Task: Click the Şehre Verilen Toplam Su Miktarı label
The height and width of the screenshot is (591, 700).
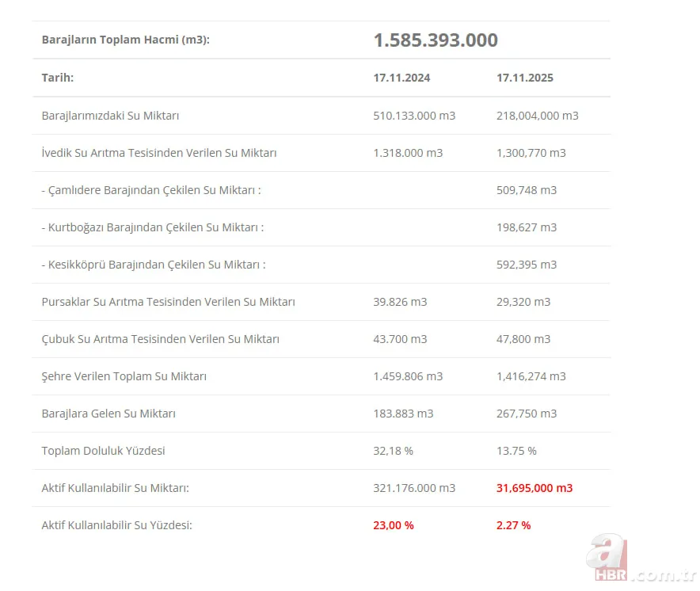Action: tap(124, 376)
